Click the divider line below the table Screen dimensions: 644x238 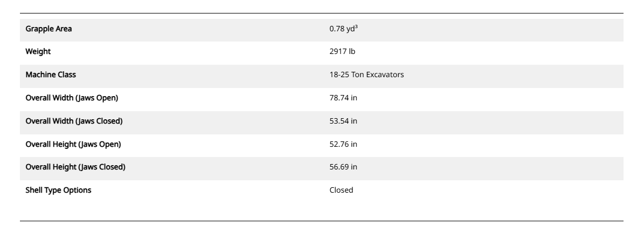[321, 221]
